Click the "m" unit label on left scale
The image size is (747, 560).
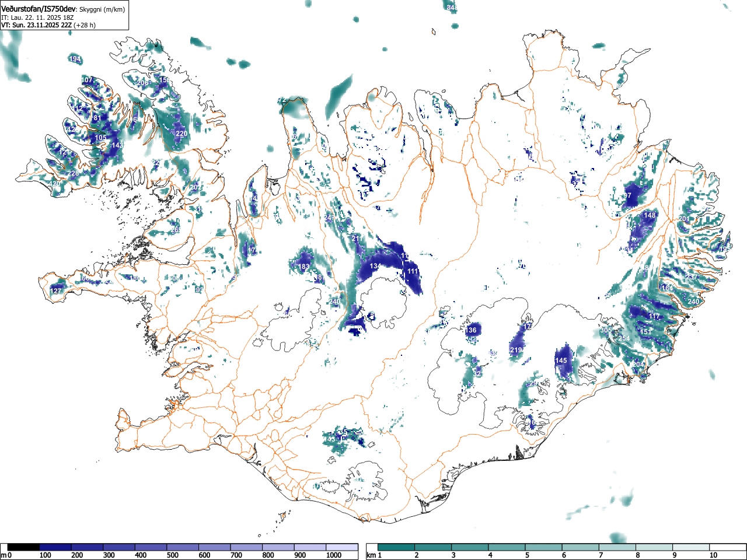click(x=4, y=555)
